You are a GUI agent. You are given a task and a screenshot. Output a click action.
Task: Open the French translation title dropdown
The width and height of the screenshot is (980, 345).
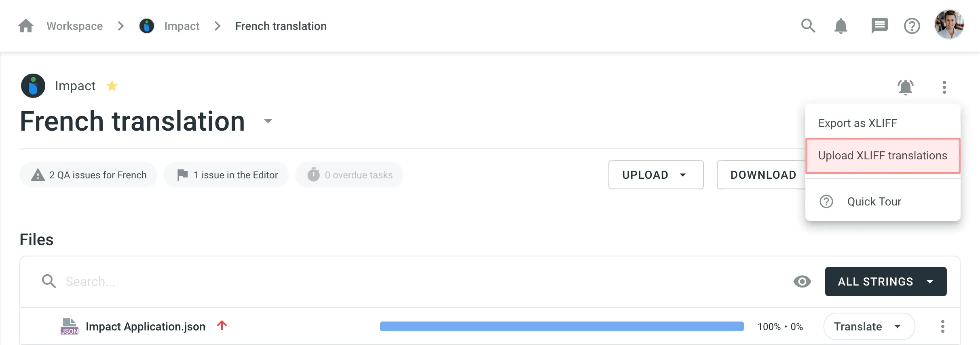[x=268, y=121]
